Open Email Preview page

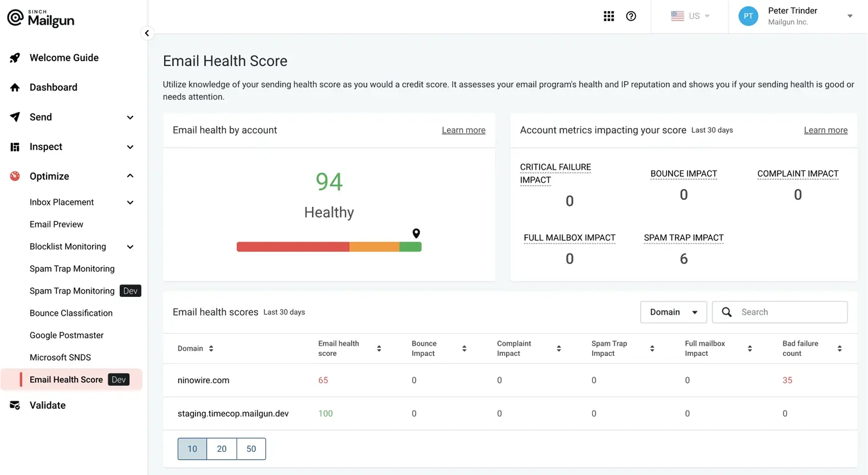coord(56,224)
